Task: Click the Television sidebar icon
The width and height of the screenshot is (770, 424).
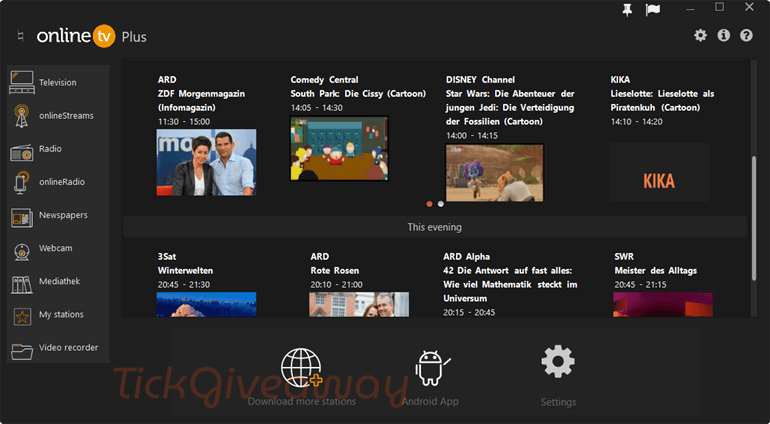Action: 22,82
